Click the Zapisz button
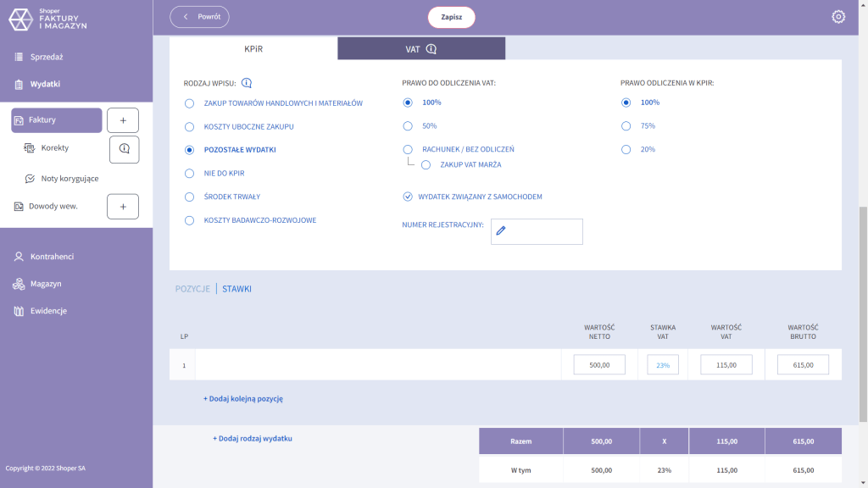The image size is (868, 488). [x=451, y=17]
